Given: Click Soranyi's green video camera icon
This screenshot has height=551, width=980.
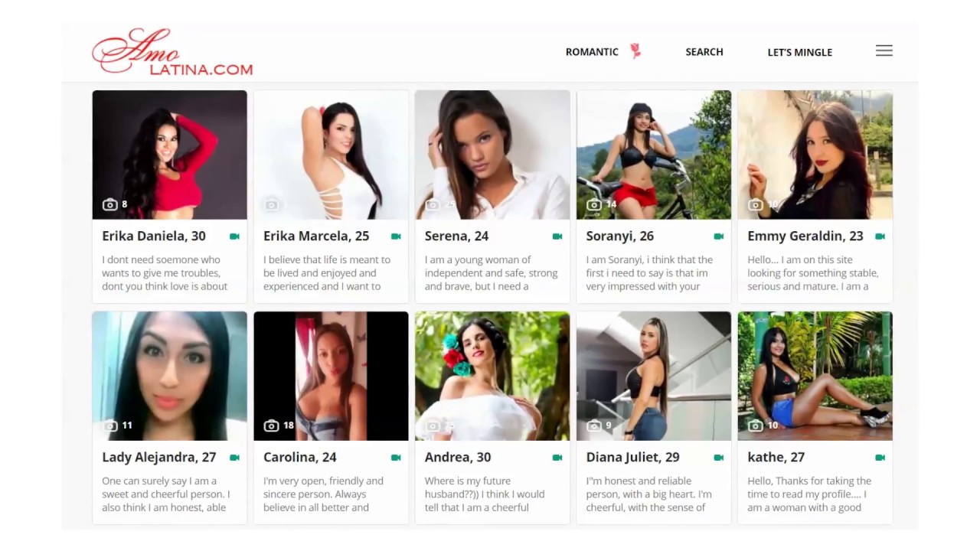Looking at the screenshot, I should 719,236.
